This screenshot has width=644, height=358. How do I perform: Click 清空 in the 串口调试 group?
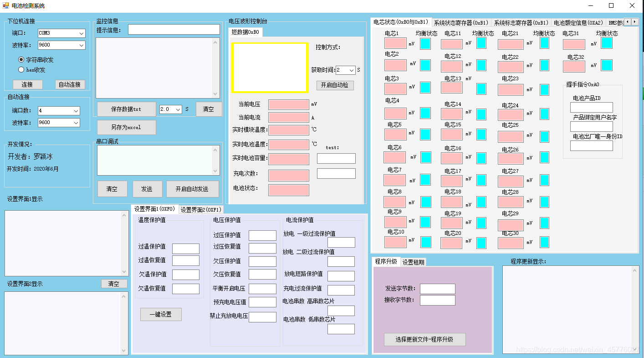pyautogui.click(x=112, y=189)
